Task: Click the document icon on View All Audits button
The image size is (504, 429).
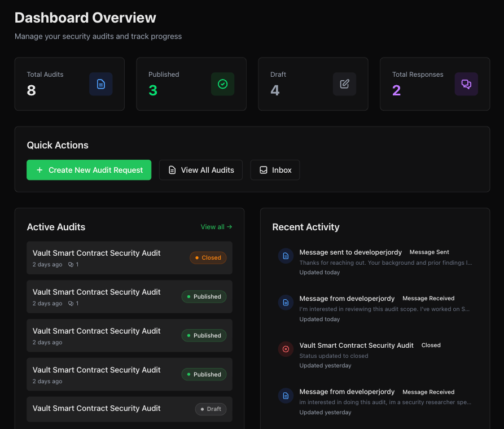Action: tap(172, 170)
